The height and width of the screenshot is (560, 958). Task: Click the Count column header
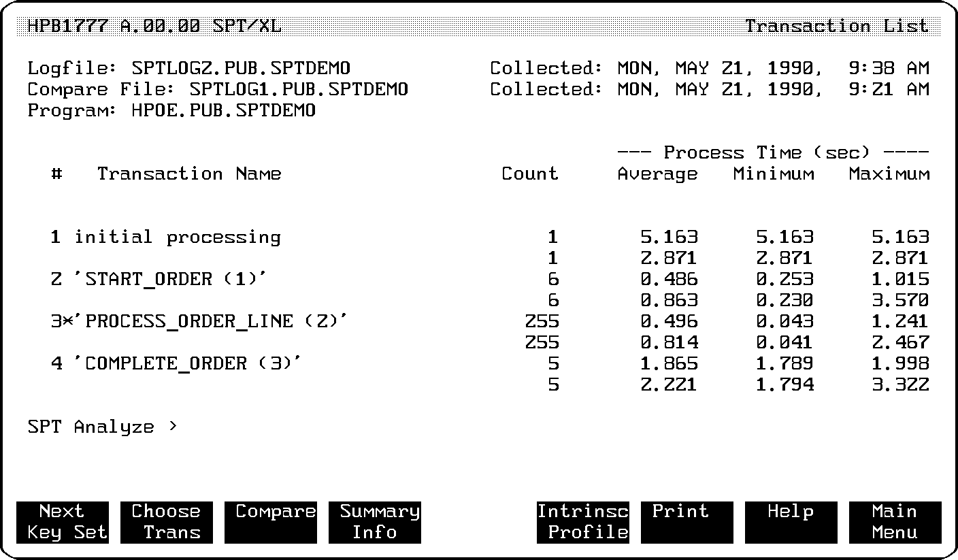click(529, 174)
